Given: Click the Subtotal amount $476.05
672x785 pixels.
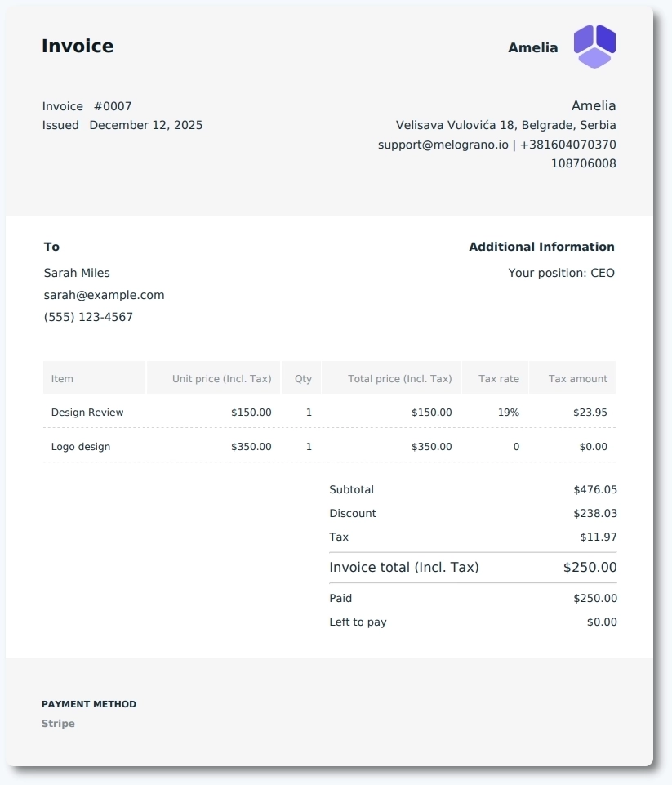Looking at the screenshot, I should pos(594,489).
